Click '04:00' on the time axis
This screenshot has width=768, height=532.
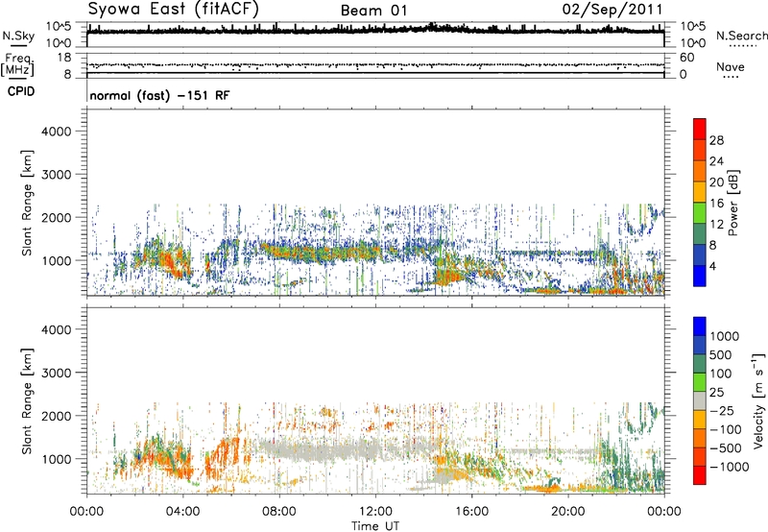[182, 512]
